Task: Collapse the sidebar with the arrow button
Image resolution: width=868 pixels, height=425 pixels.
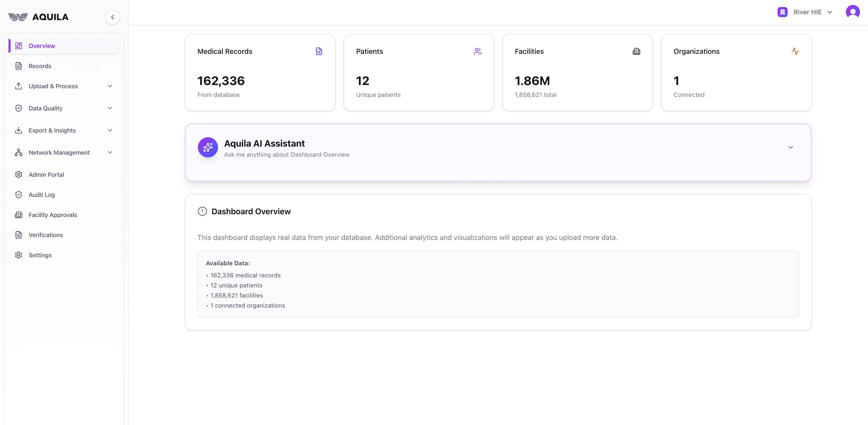Action: [x=113, y=17]
